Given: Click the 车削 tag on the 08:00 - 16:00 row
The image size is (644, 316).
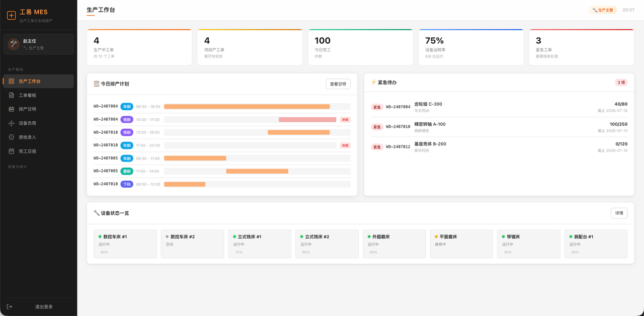Looking at the screenshot, I should (x=127, y=107).
